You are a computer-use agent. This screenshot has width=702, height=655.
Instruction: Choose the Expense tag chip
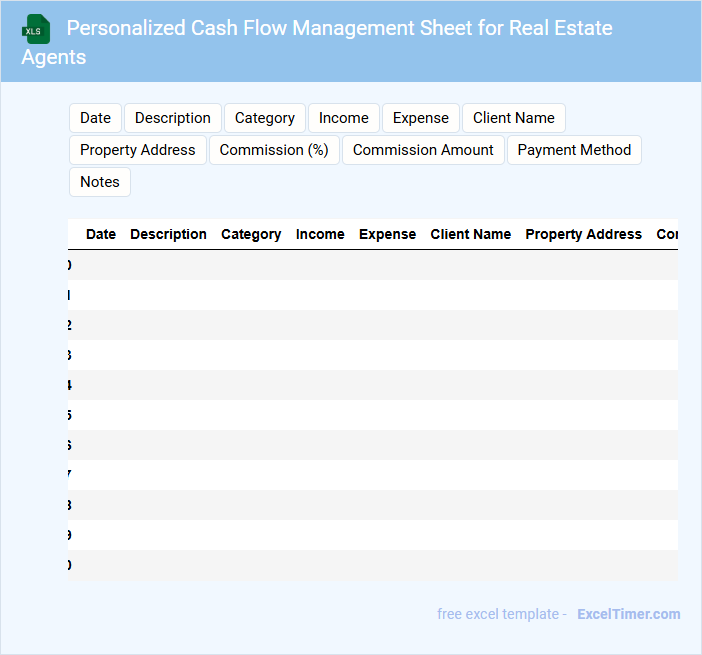click(420, 118)
